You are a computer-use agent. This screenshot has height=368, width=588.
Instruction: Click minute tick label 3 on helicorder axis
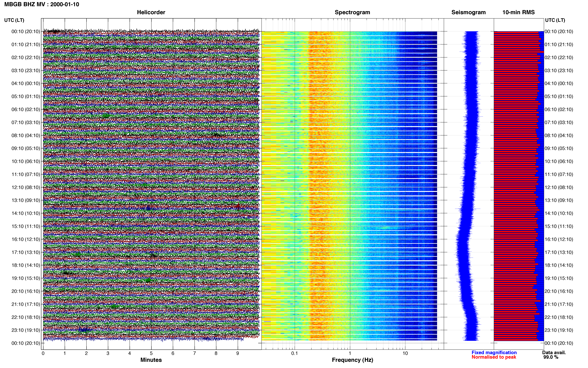pos(108,353)
